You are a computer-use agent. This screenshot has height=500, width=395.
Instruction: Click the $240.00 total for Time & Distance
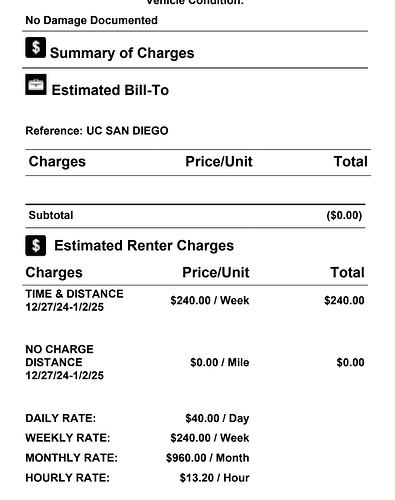[344, 300]
